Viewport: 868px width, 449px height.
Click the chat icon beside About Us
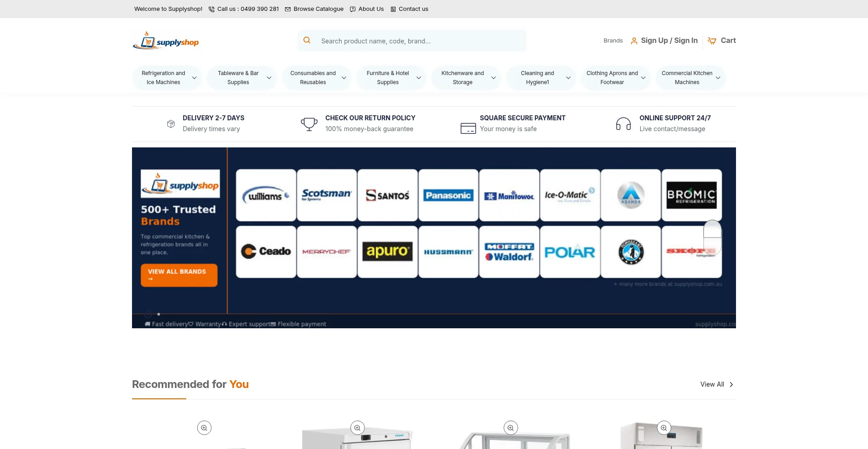tap(353, 9)
